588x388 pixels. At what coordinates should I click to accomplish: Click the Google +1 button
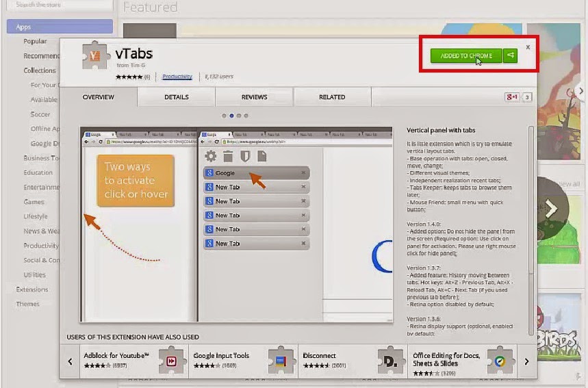click(512, 97)
